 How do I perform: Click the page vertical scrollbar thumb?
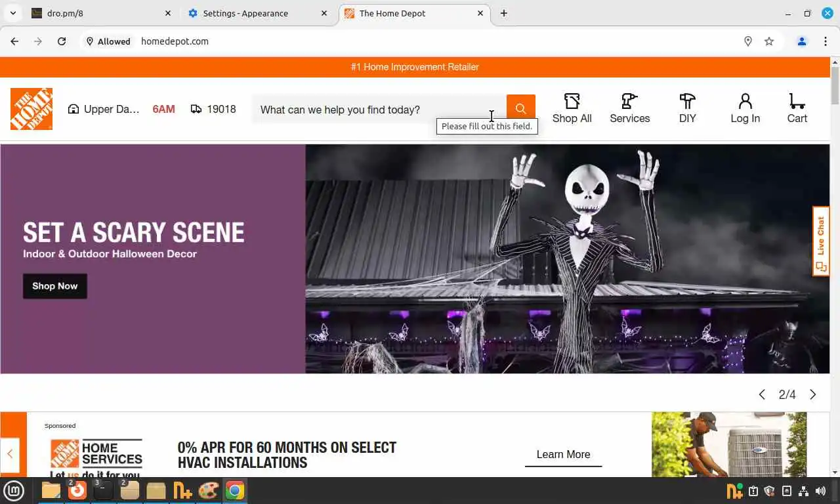(835, 85)
